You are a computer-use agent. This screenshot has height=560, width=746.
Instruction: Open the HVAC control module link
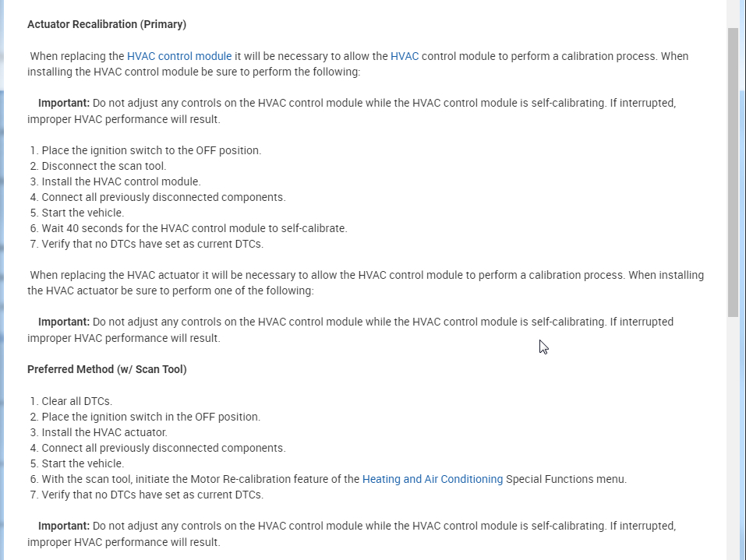(x=179, y=56)
